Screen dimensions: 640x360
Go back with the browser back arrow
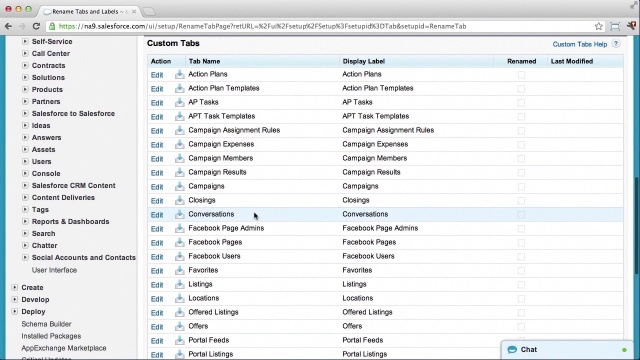[x=8, y=26]
